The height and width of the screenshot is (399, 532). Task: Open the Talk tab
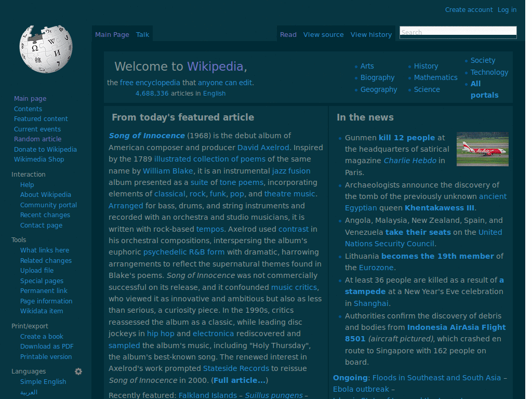(x=142, y=35)
